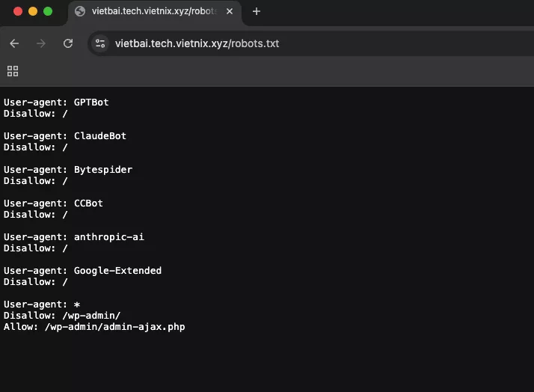This screenshot has width=534, height=392.
Task: Click the text 'User-agent: CCBot'
Action: [53, 203]
